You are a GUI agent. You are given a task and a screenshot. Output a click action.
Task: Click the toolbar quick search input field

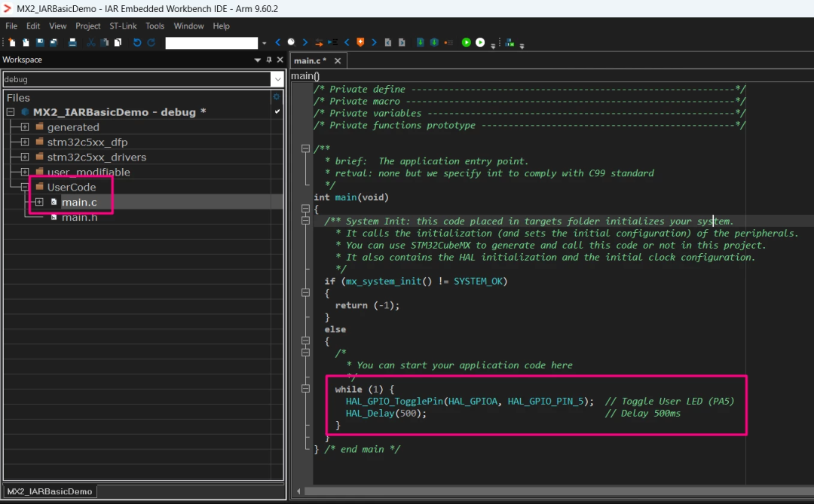pos(211,42)
